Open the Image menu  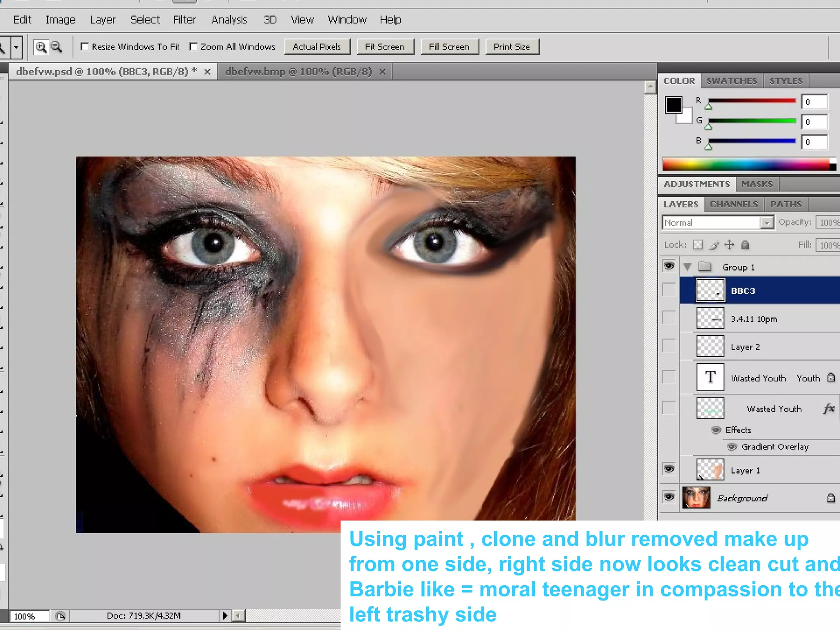coord(61,20)
